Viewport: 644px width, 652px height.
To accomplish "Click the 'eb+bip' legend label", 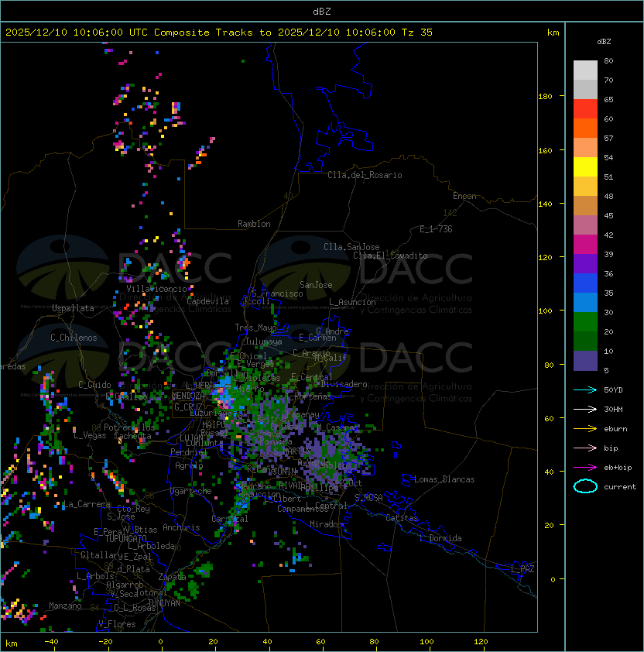I will pos(618,468).
